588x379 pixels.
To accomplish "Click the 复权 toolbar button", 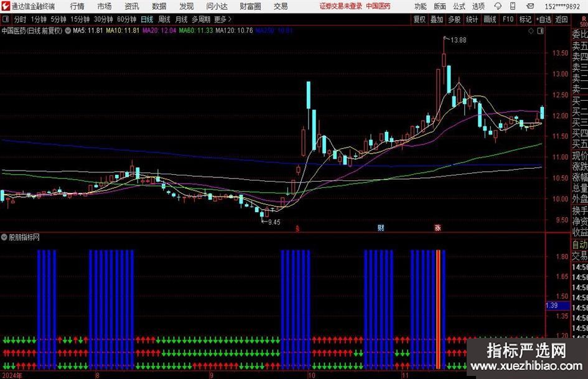I will 419,19.
